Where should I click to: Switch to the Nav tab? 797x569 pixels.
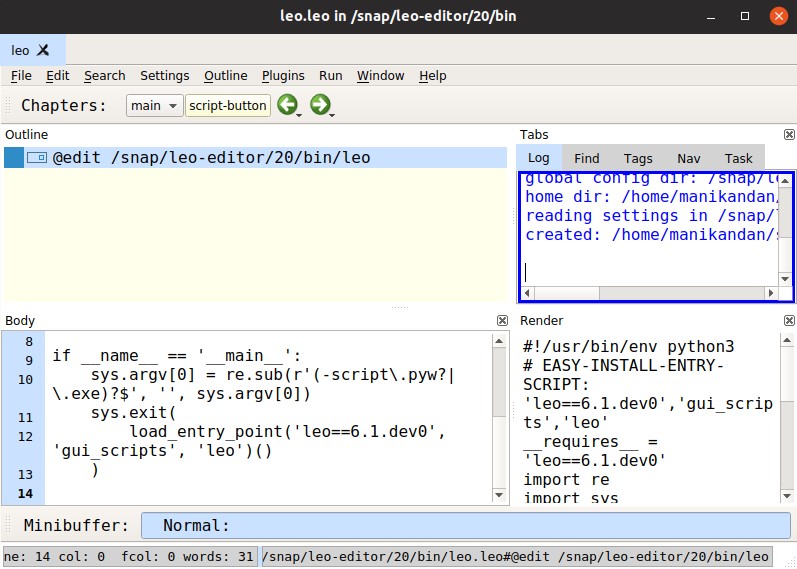tap(689, 159)
